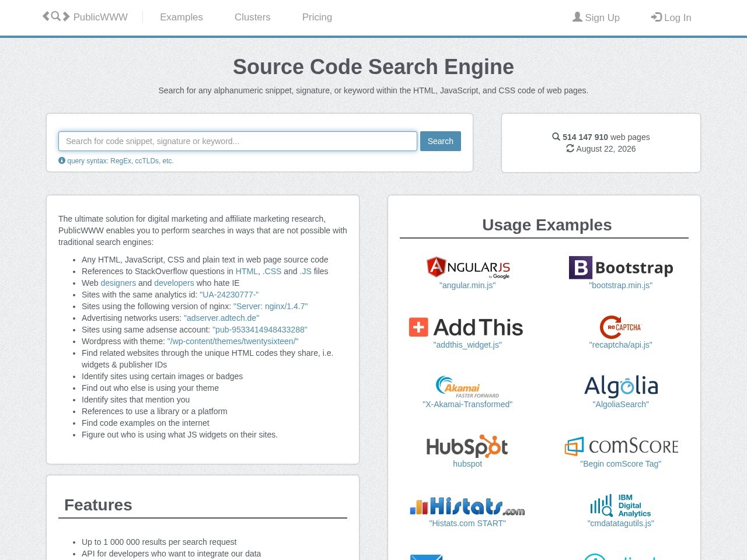Open the HTML link in StackOverflow references

(x=246, y=271)
